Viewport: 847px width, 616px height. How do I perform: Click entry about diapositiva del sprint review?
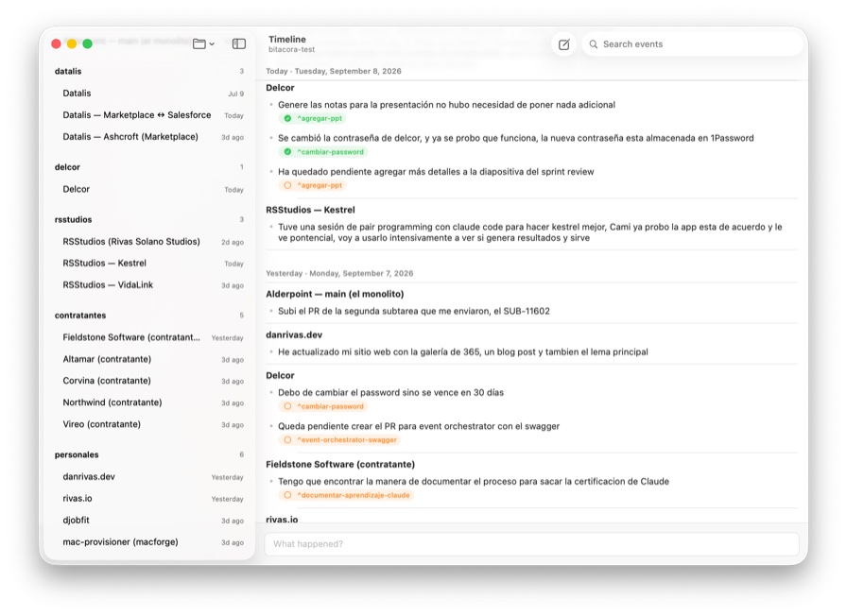pos(436,171)
